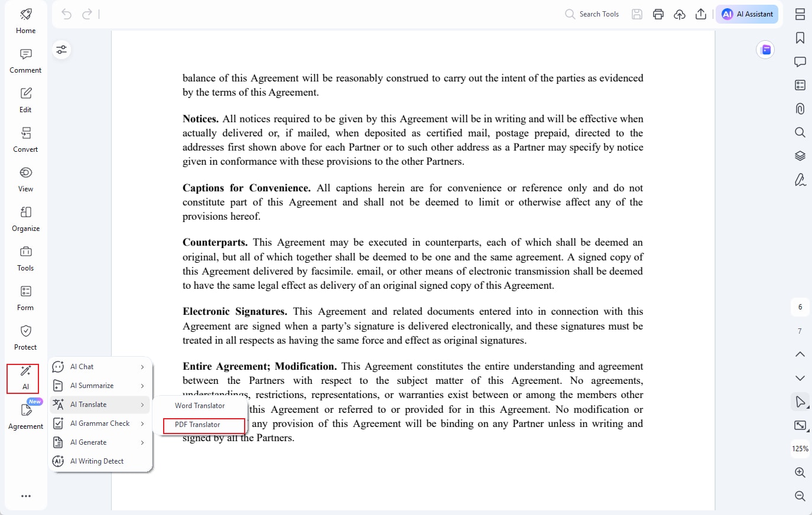Open the AI Grammar Check submenu
This screenshot has height=515, width=812.
(99, 423)
